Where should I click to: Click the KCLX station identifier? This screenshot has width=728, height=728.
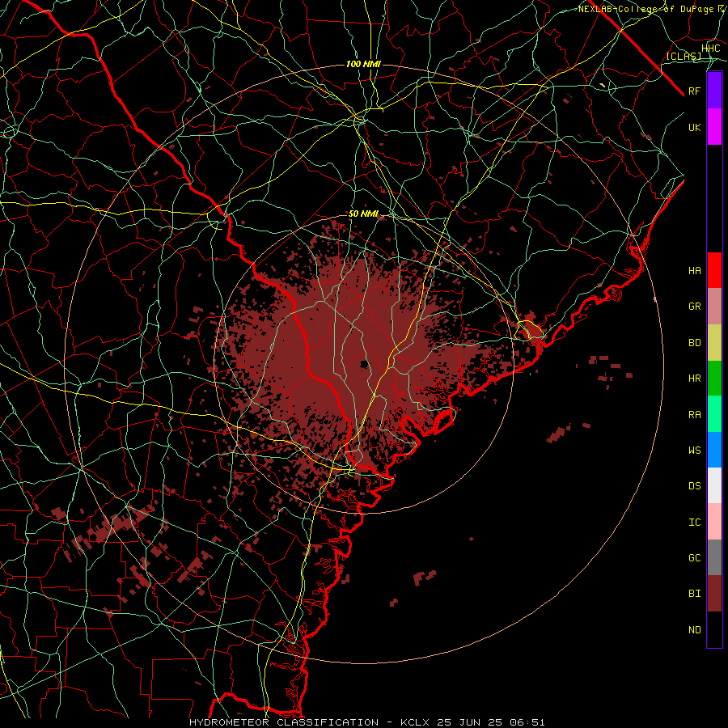415,722
